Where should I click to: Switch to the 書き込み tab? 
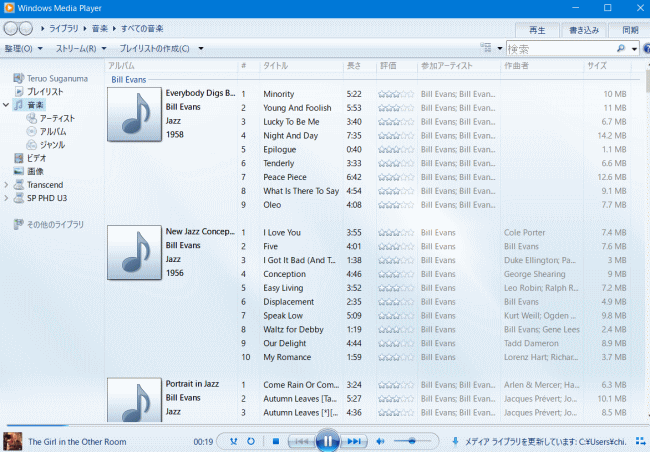(x=584, y=30)
